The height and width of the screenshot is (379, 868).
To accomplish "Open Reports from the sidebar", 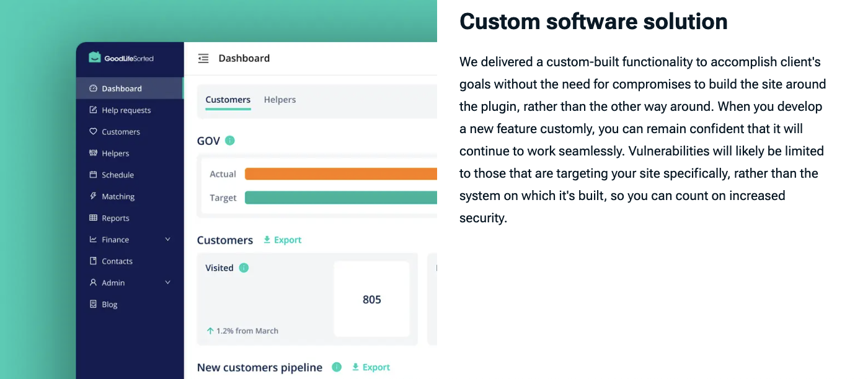I will point(115,218).
